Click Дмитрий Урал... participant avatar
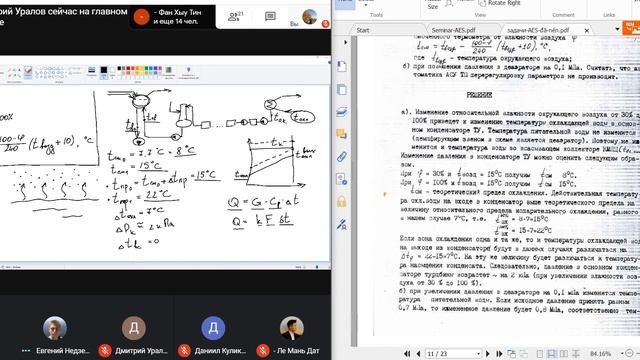This screenshot has width=640, height=360. pyautogui.click(x=133, y=328)
